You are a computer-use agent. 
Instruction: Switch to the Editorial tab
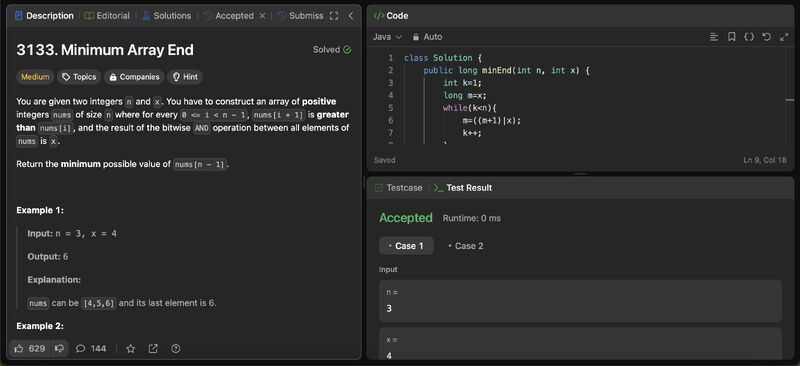pos(107,16)
